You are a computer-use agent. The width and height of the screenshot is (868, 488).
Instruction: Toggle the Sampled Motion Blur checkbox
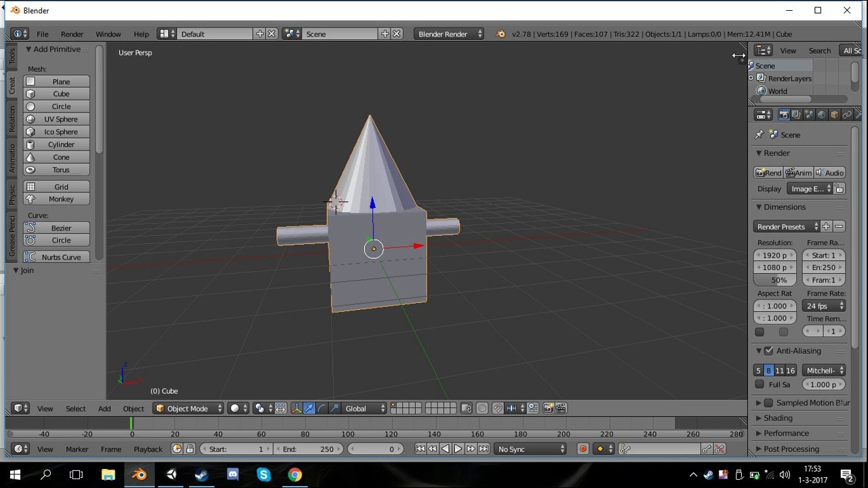(x=768, y=403)
